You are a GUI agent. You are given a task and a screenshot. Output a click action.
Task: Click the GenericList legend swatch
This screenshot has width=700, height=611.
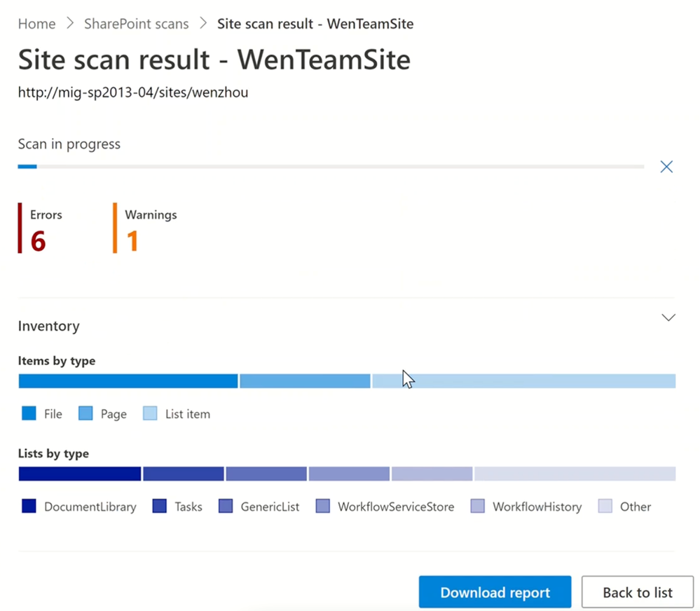tap(226, 506)
